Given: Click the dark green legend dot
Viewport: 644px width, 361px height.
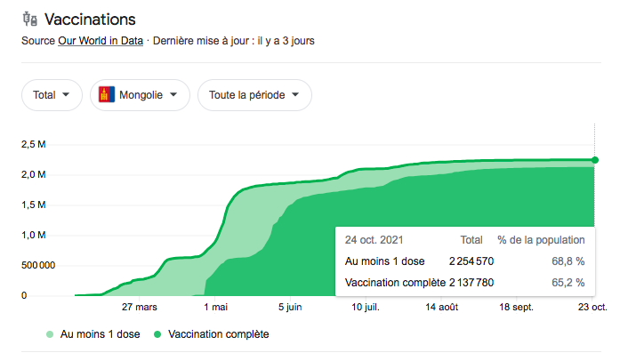Looking at the screenshot, I should [x=157, y=334].
